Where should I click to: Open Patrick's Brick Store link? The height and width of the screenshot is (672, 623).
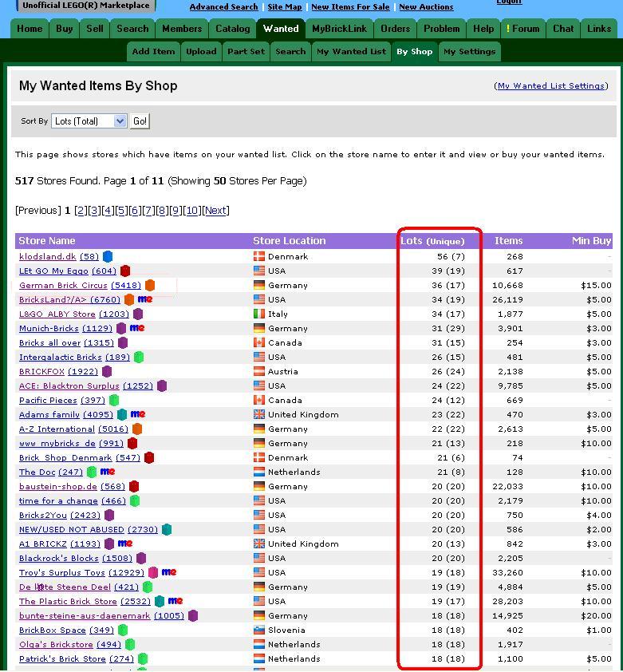coord(62,658)
